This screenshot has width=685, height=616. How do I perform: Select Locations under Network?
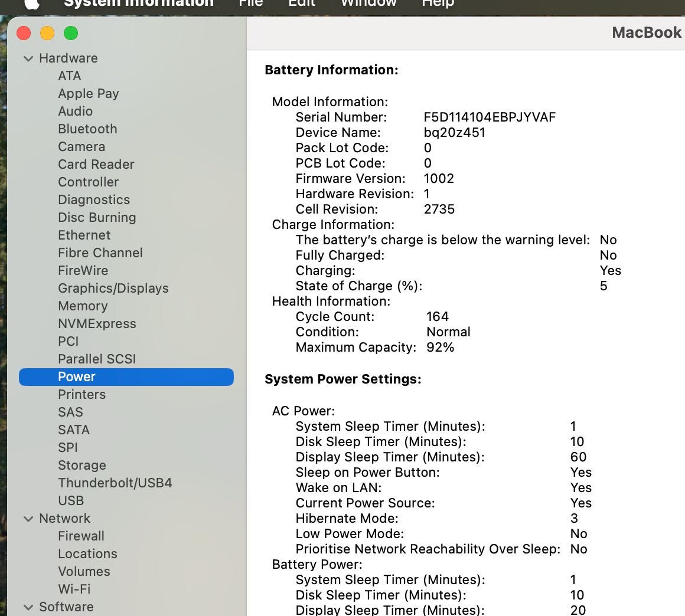point(87,554)
